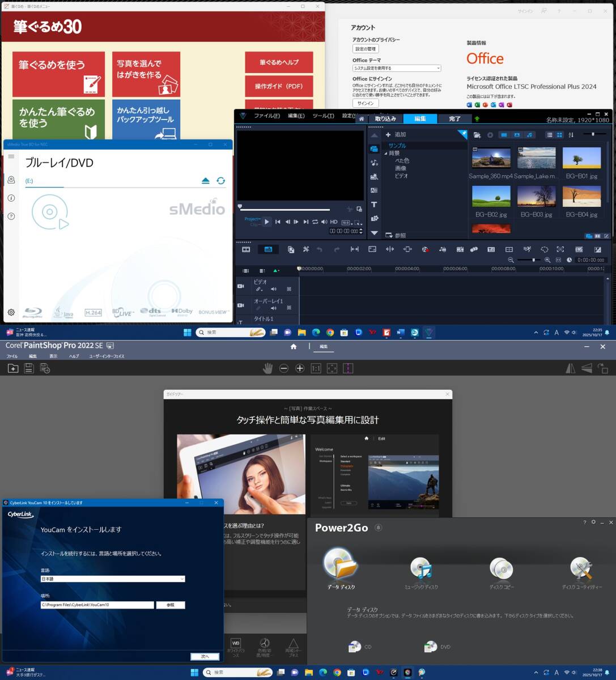Open sMedio settings gear icon
Image resolution: width=616 pixels, height=680 pixels.
11,312
